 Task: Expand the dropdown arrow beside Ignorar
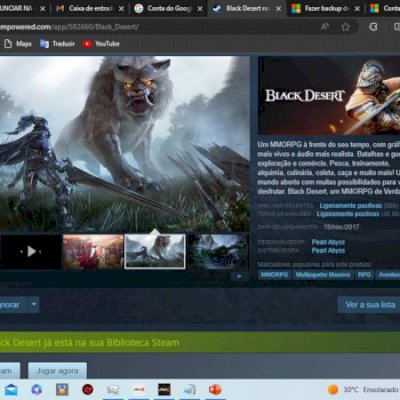(x=34, y=305)
